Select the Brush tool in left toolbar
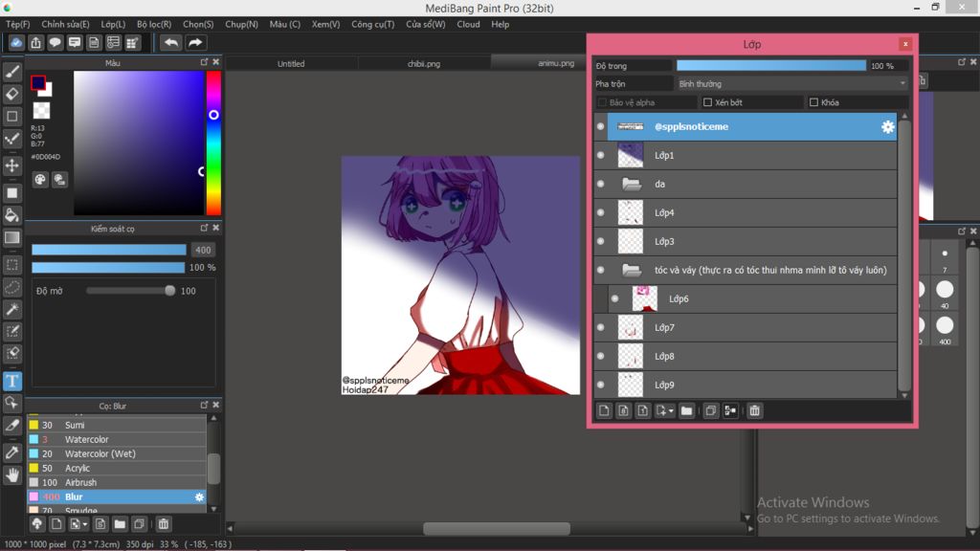Screen dimensions: 980x551 coord(11,72)
